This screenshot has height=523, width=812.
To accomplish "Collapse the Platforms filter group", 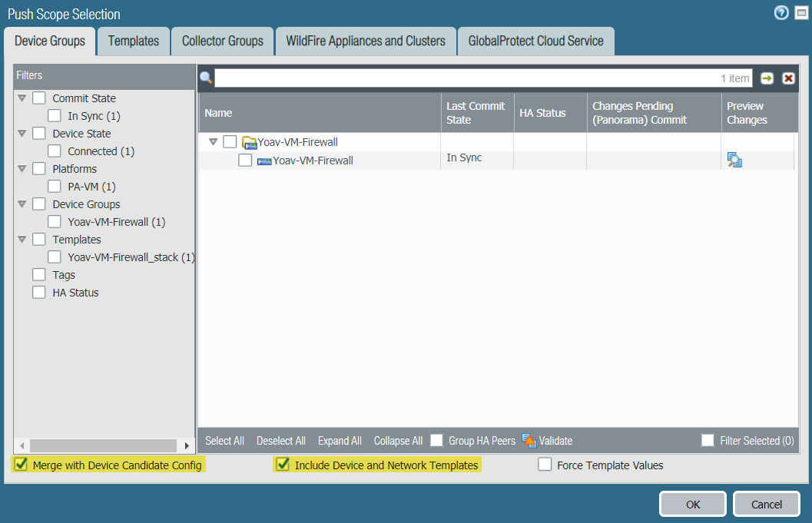I will click(22, 169).
